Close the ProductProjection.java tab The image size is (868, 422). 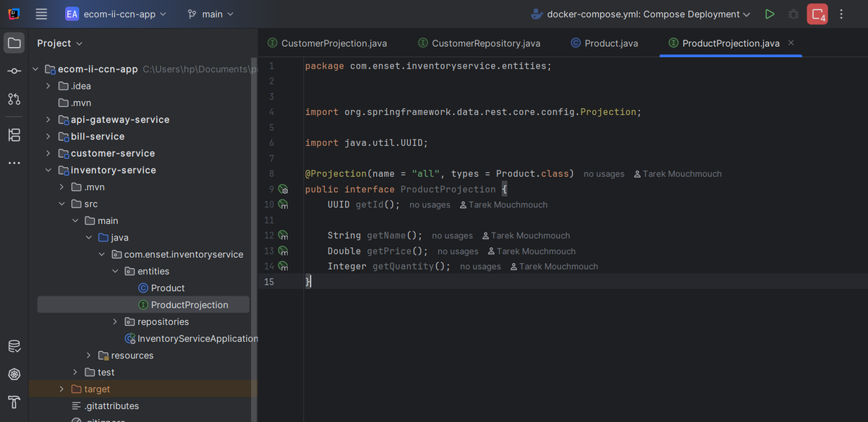click(791, 43)
